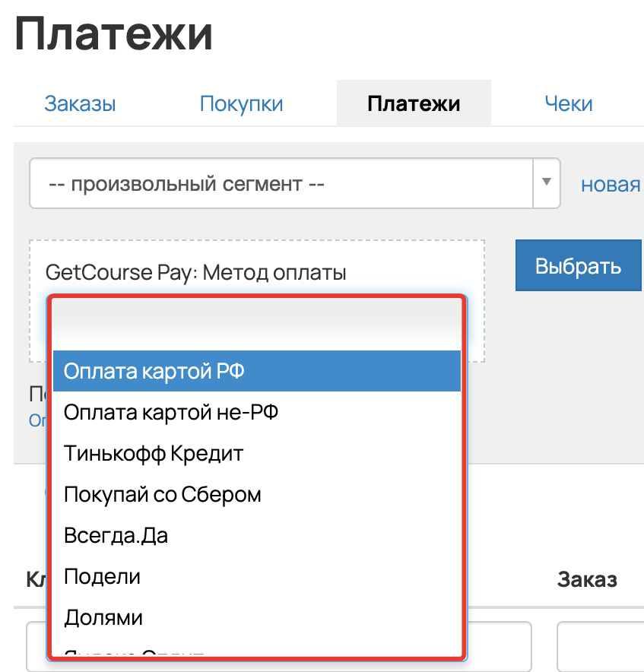Open the произвольный сегмент dropdown
Viewport: 644px width, 672px height.
pos(295,183)
